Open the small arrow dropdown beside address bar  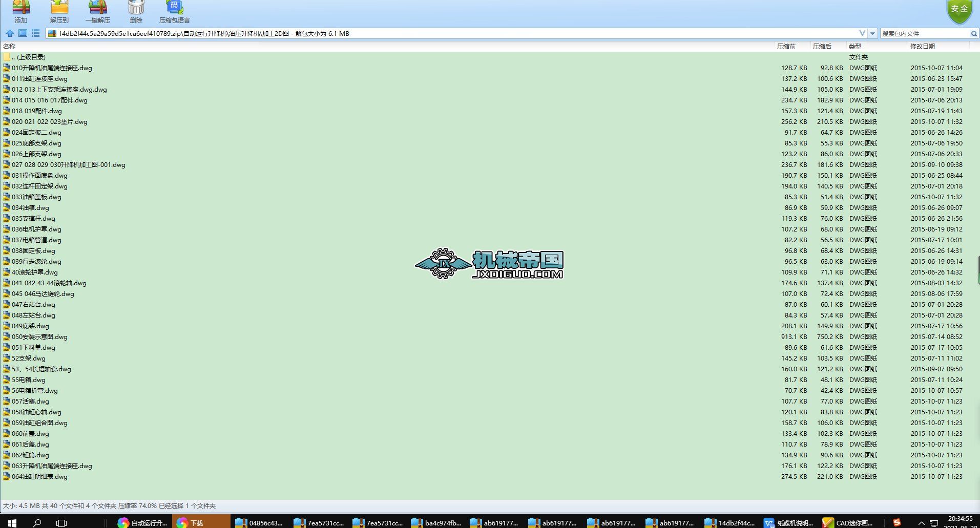point(872,33)
